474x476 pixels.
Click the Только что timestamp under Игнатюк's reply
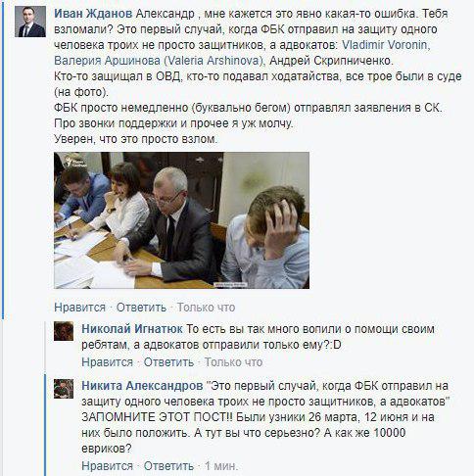[233, 362]
